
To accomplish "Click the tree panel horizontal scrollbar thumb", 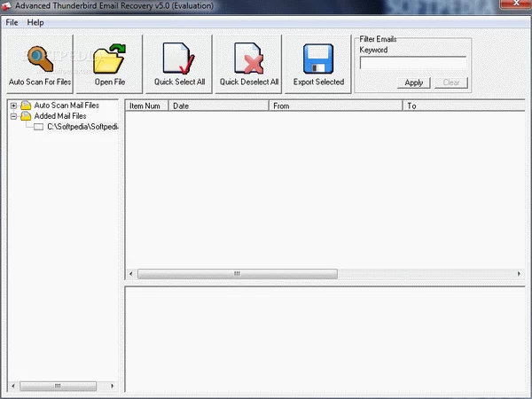I will (58, 386).
